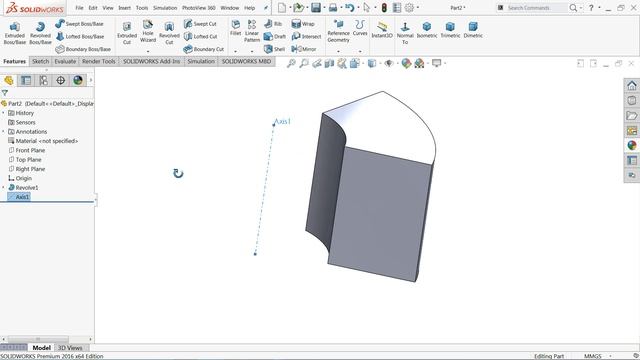Open Reference Geometry dropdown arrow

338,51
